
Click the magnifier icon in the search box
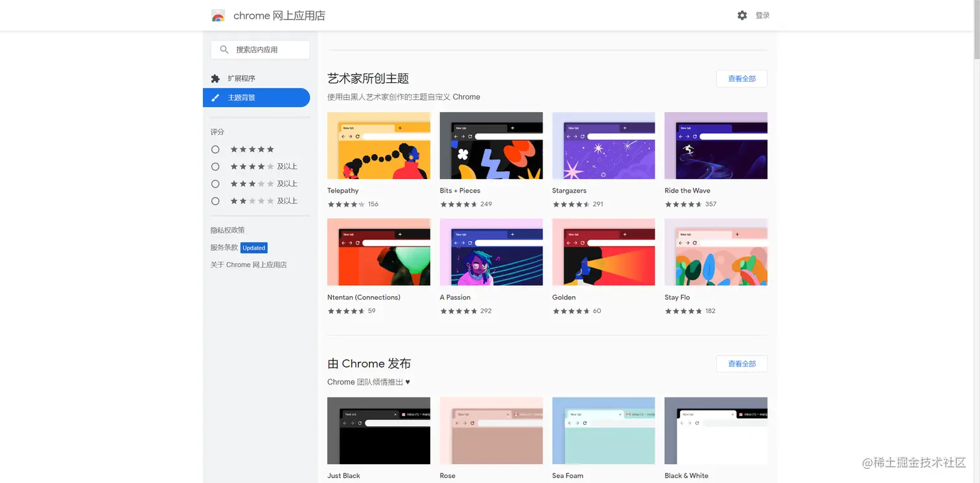point(224,49)
